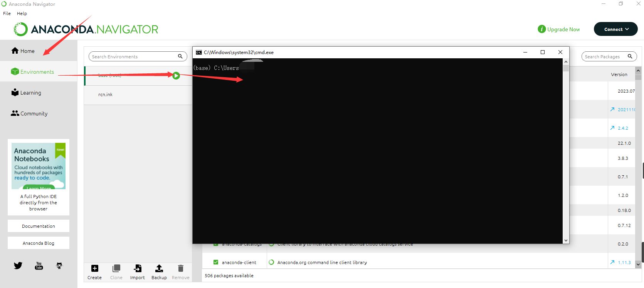Open the Home section icon

[15, 51]
